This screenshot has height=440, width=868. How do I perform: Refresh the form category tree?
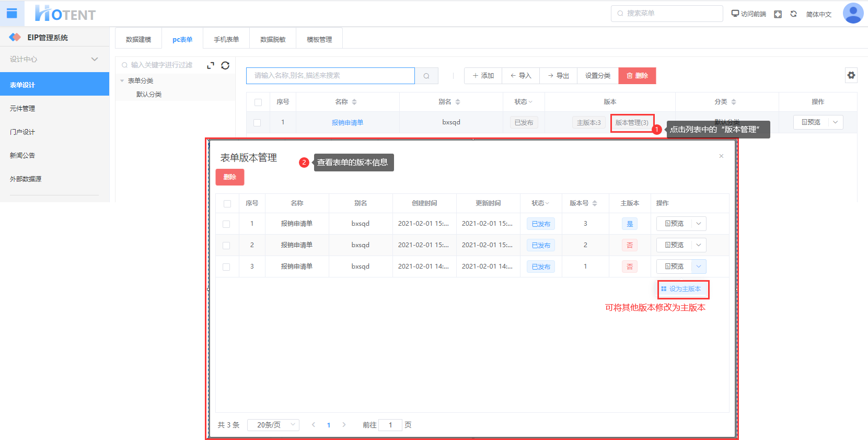click(x=225, y=65)
